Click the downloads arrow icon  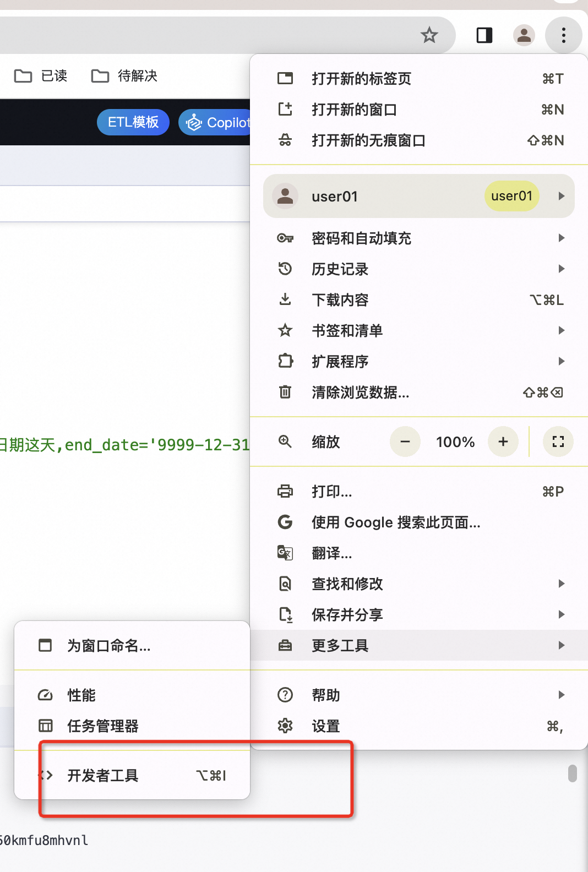coord(285,299)
